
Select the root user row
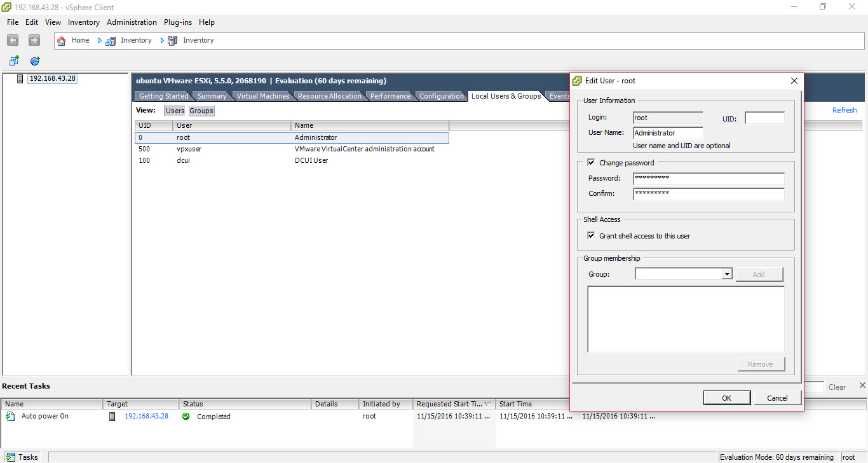pos(292,137)
